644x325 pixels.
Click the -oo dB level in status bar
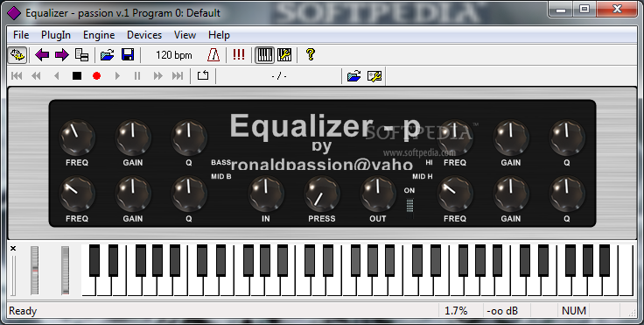pyautogui.click(x=502, y=311)
